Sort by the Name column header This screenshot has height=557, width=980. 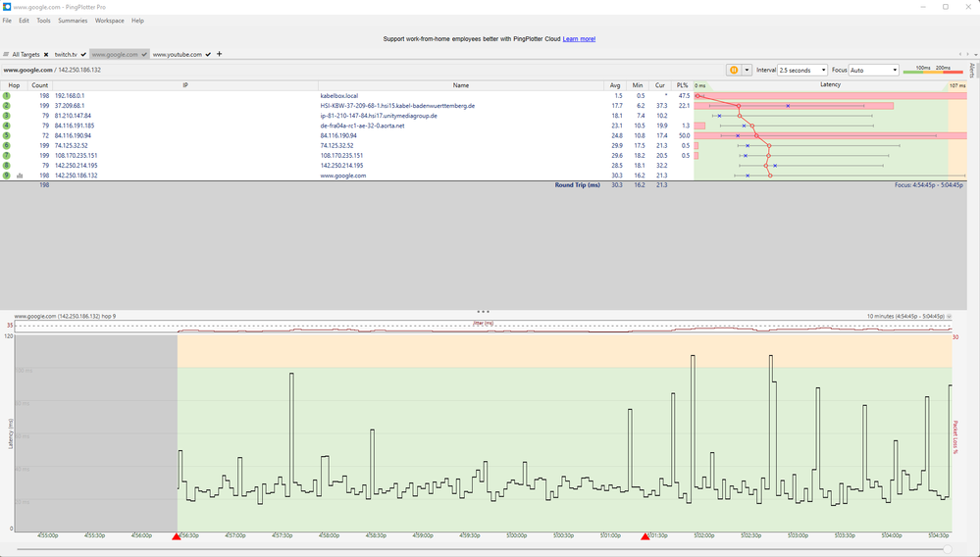click(461, 85)
